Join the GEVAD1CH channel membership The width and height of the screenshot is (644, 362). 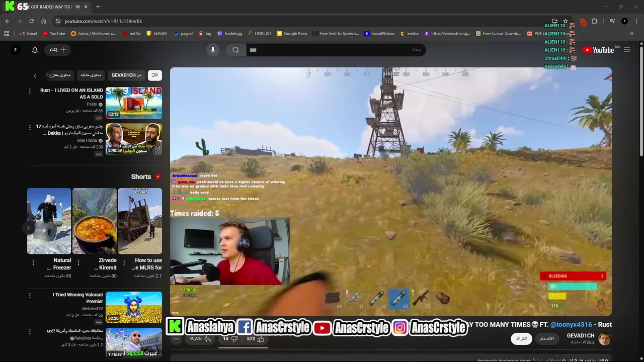[x=546, y=338]
